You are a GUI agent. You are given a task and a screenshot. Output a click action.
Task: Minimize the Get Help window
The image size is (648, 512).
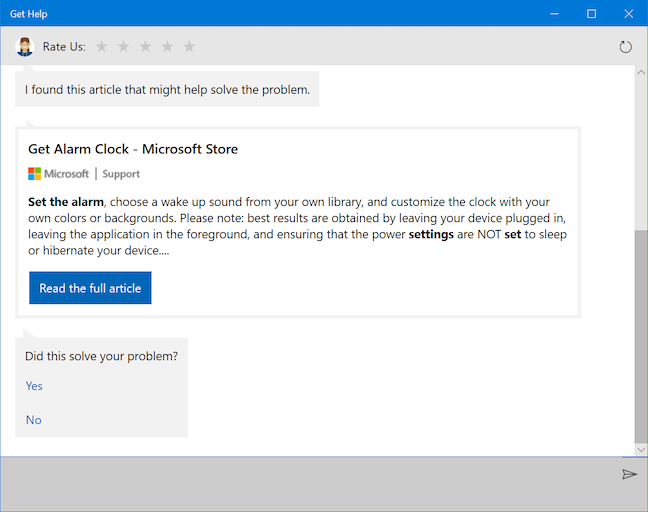pos(555,13)
